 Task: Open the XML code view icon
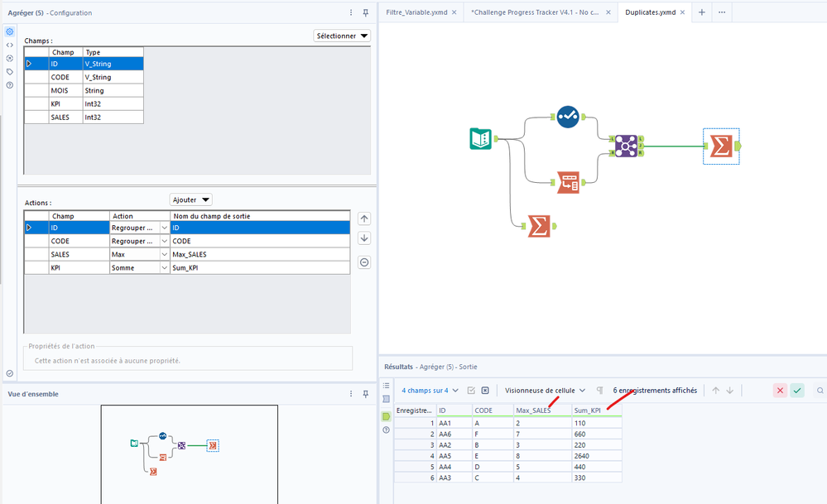9,45
